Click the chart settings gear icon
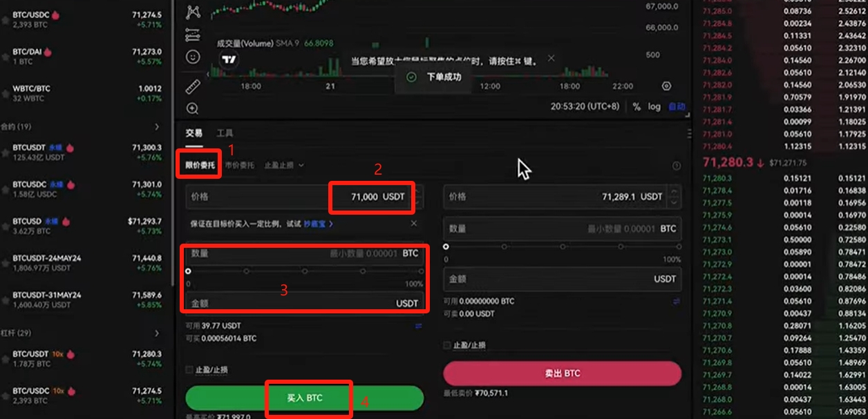 pyautogui.click(x=666, y=86)
